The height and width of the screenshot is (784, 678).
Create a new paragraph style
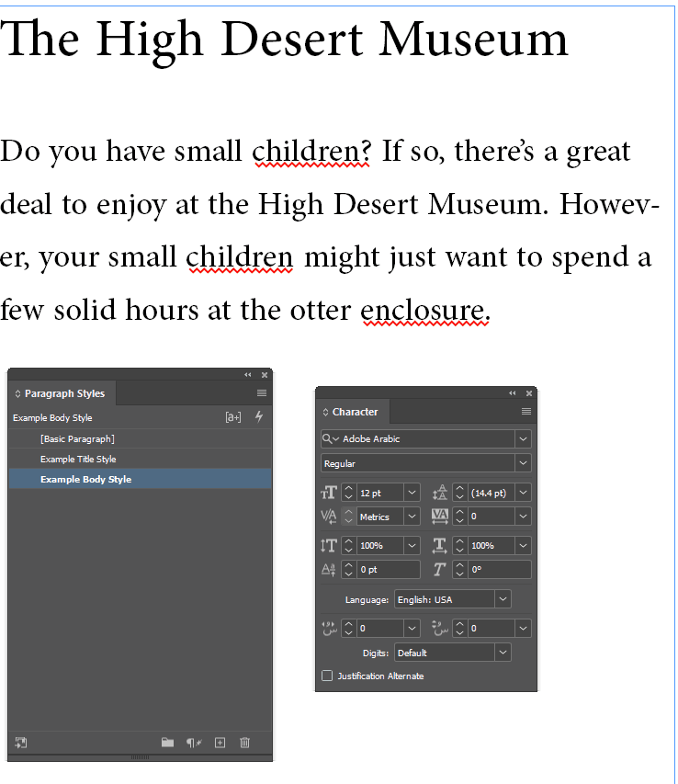click(x=220, y=743)
